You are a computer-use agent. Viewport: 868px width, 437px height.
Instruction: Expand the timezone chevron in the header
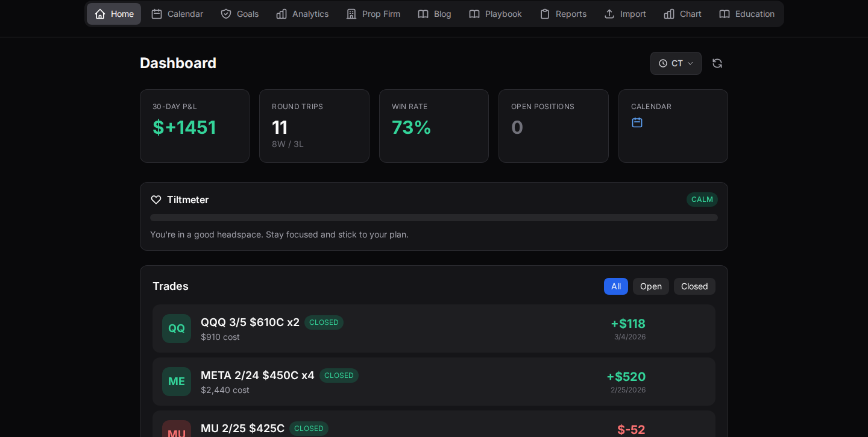click(689, 63)
